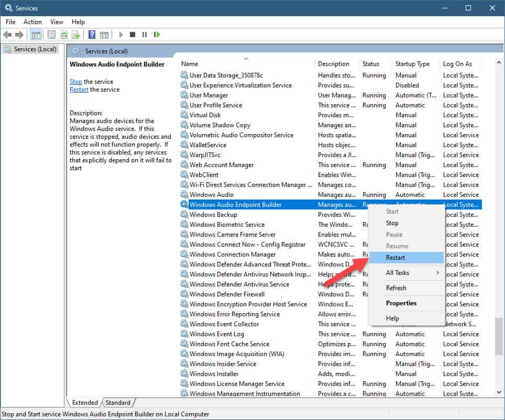Select the User Data Storage_350878c row

331,75
